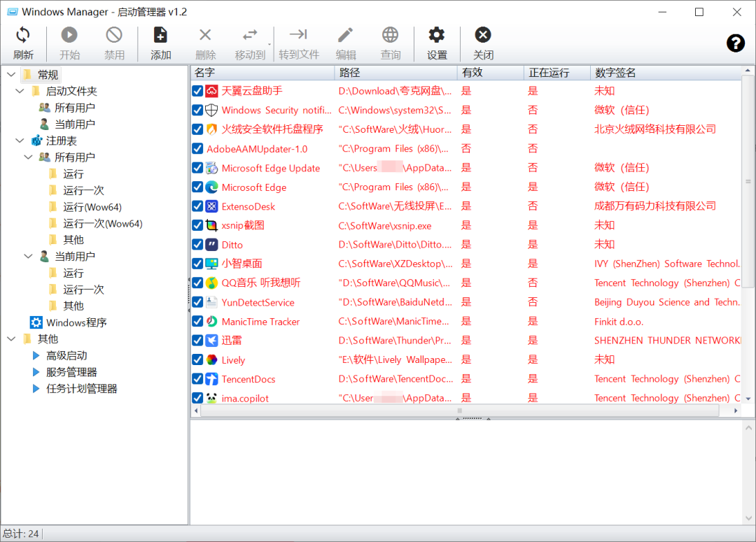Collapse the 常规 tree node
756x542 pixels.
point(11,75)
